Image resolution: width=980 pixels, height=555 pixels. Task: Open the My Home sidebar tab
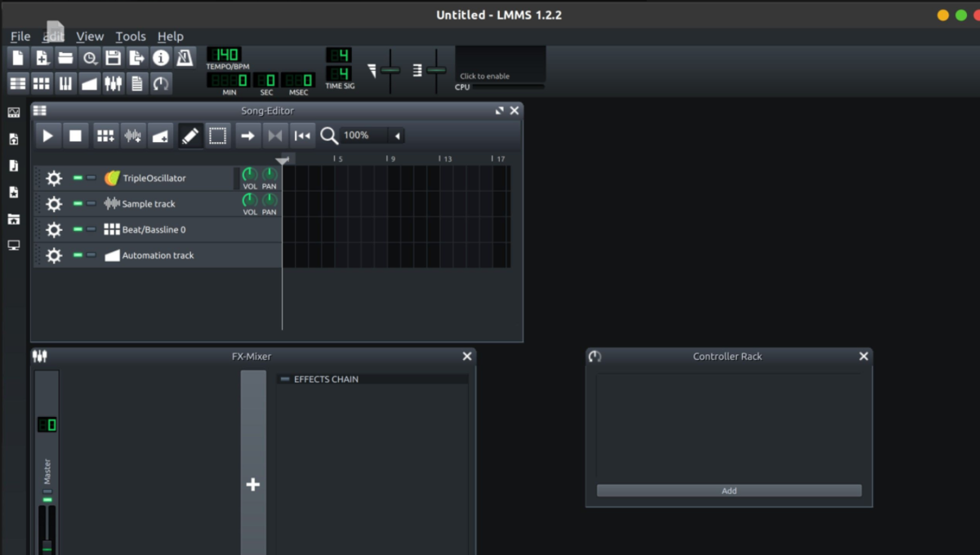coord(14,219)
